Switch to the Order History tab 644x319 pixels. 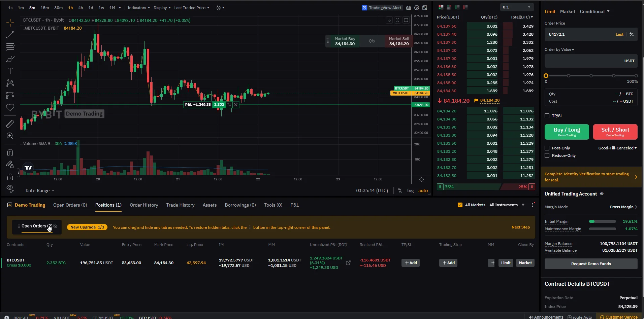pos(144,205)
